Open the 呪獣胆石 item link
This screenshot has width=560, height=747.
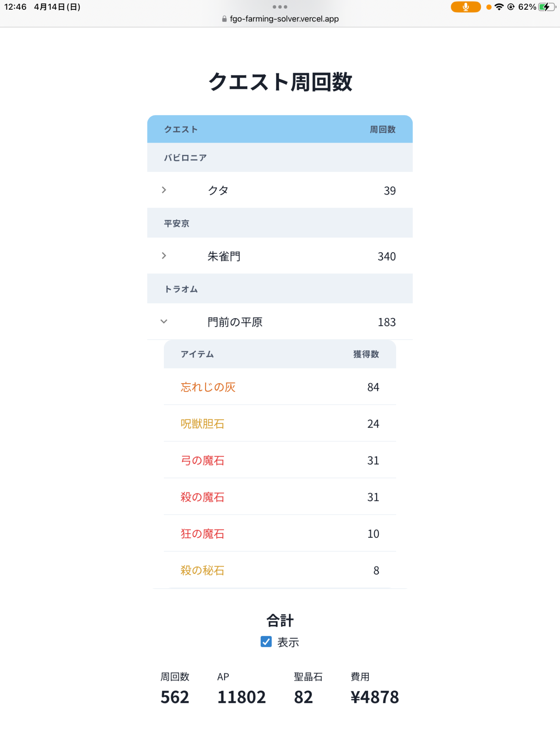coord(202,424)
